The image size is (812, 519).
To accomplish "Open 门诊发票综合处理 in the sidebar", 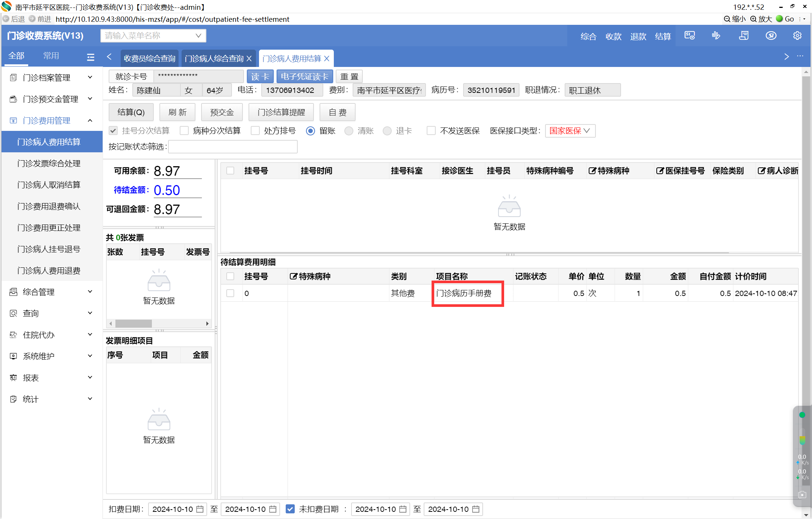I will [x=49, y=163].
